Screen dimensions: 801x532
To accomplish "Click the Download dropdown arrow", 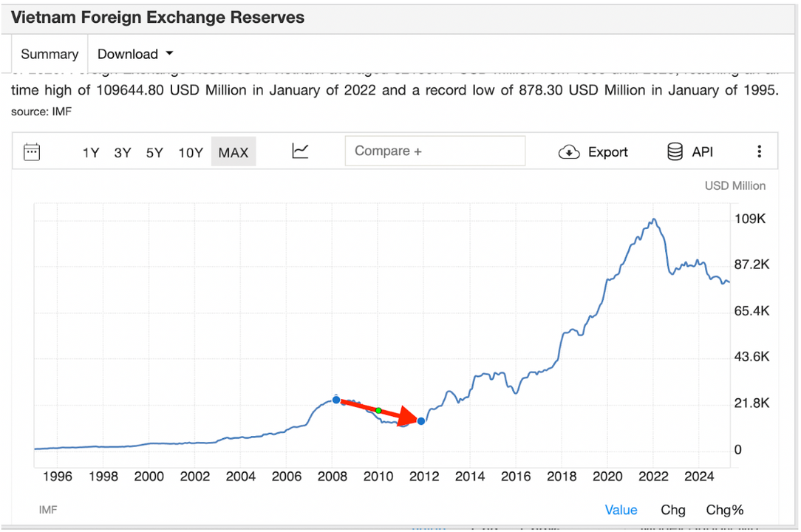I will coord(170,54).
